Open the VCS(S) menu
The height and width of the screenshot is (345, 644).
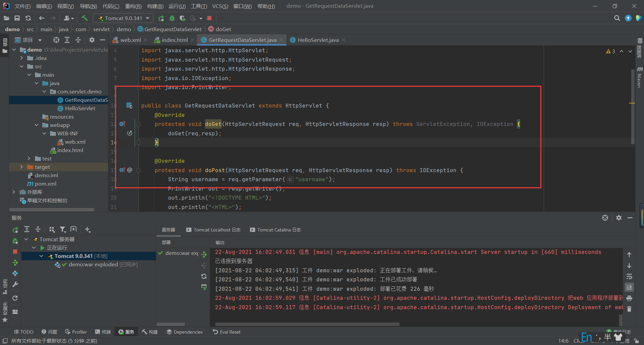tap(220, 6)
